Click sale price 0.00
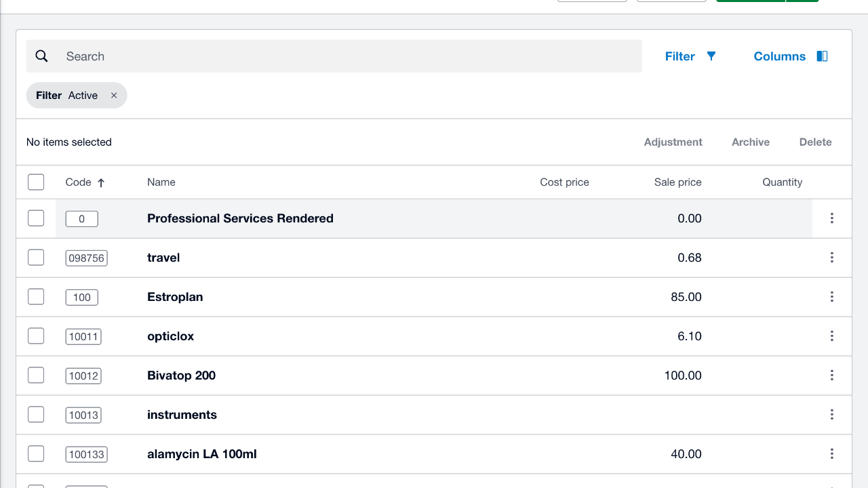Viewport: 868px width, 488px height. (x=690, y=218)
